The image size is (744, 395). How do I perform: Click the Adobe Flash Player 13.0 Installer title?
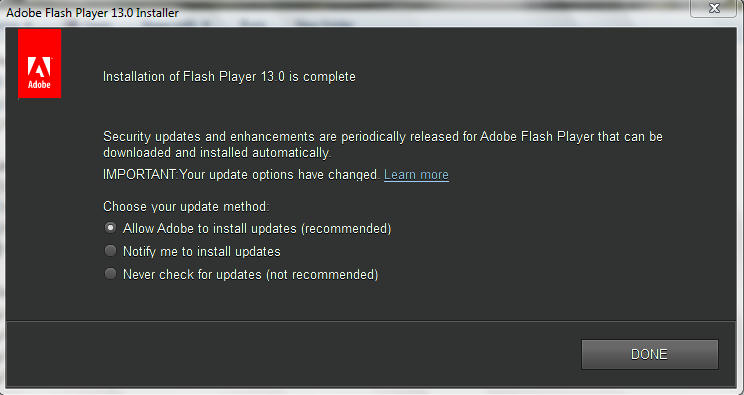point(93,13)
